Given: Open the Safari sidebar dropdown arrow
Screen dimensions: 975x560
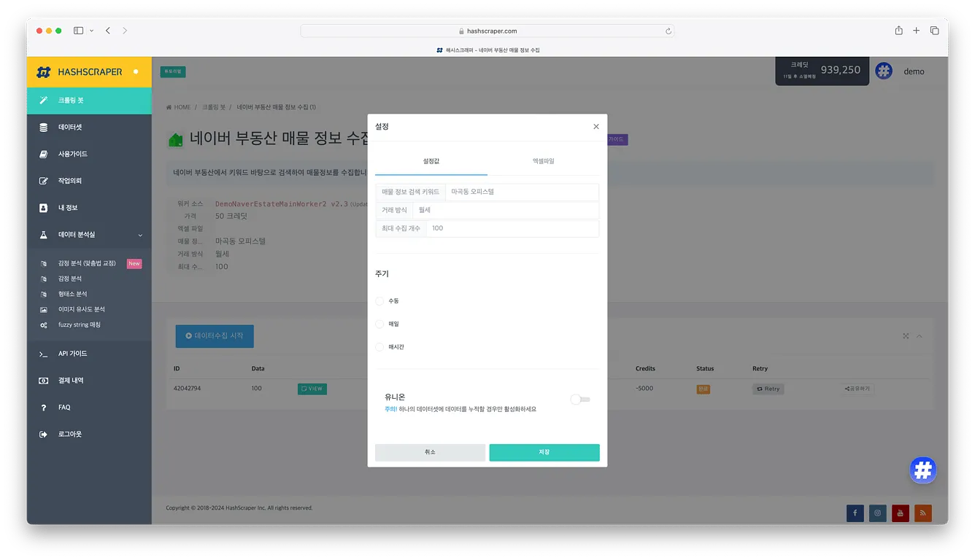Looking at the screenshot, I should [91, 31].
